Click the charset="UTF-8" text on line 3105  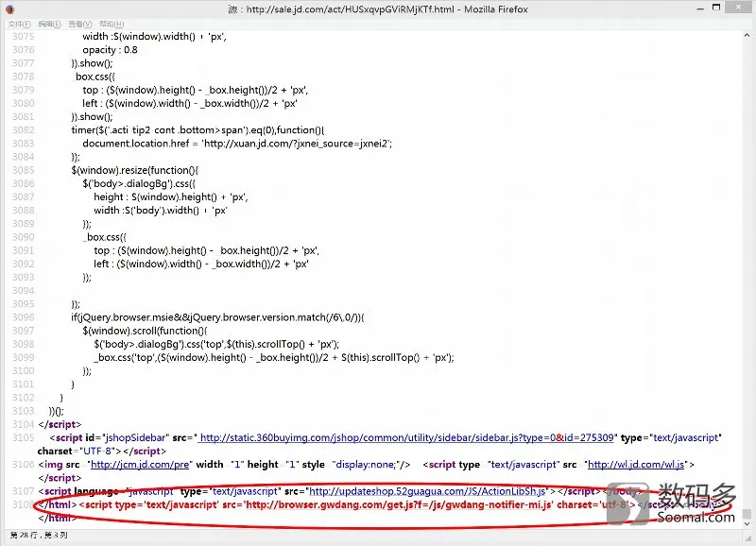[78, 452]
